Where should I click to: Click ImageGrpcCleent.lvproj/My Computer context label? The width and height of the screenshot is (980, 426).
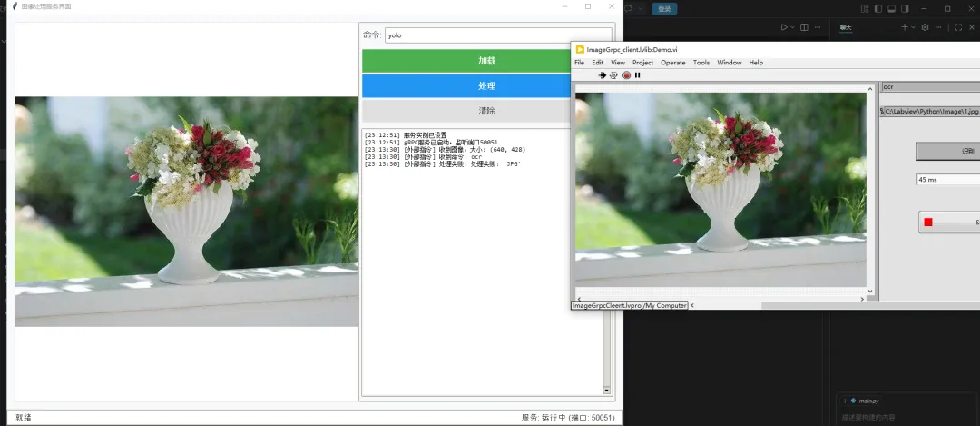630,305
